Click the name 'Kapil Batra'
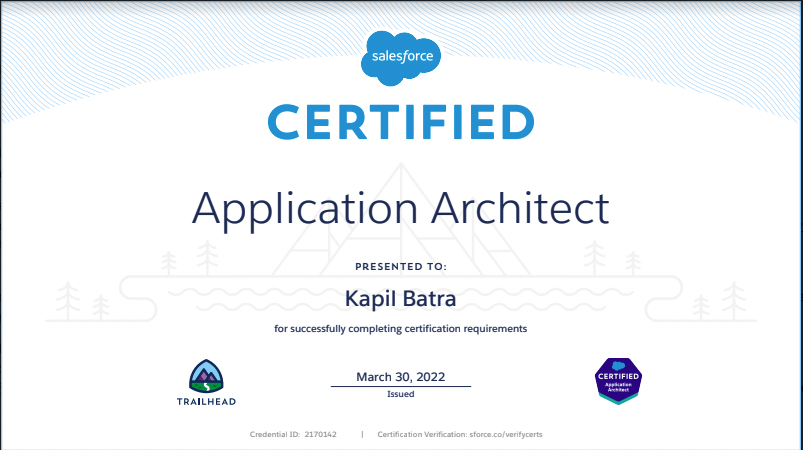803x450 pixels. tap(400, 299)
